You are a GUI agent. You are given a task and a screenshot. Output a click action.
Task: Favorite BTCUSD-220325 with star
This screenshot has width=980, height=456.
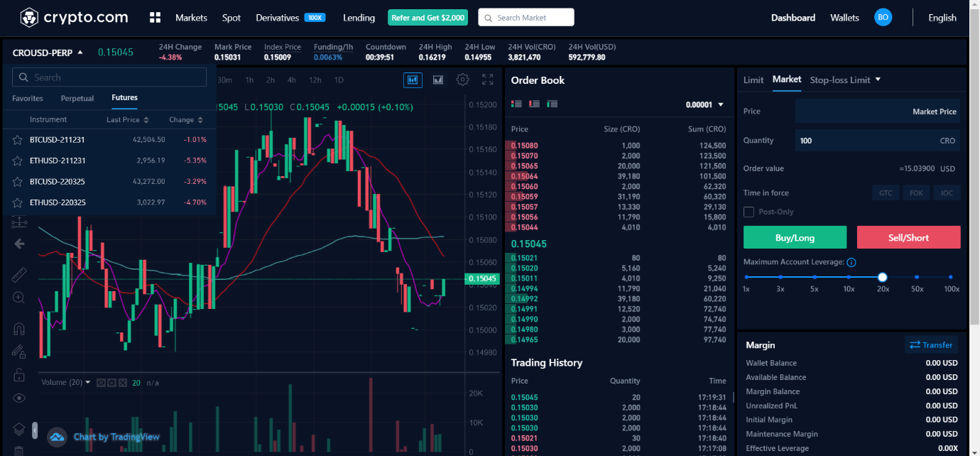pyautogui.click(x=17, y=181)
